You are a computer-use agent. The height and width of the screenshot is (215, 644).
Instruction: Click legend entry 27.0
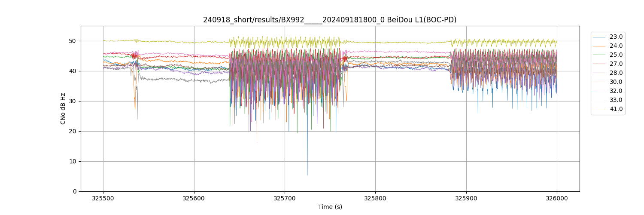click(x=616, y=64)
